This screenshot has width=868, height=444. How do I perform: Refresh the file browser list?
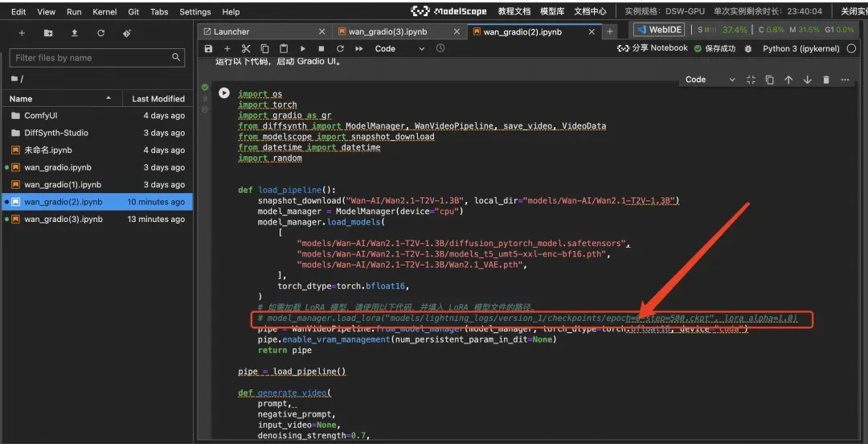(100, 33)
